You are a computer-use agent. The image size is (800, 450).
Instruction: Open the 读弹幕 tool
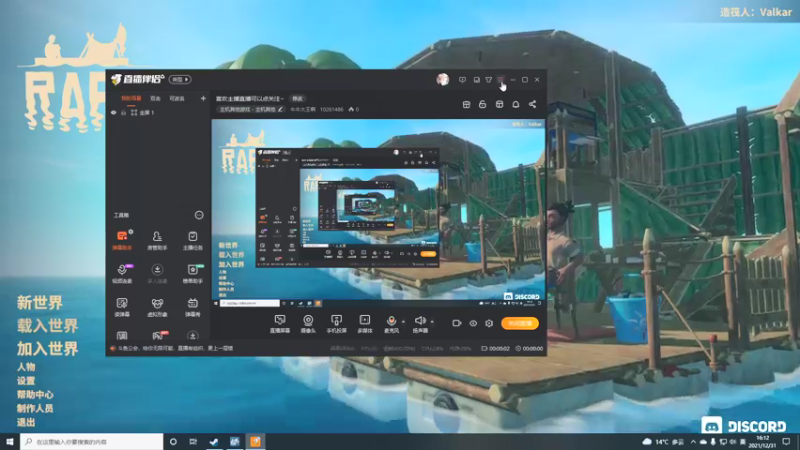122,307
